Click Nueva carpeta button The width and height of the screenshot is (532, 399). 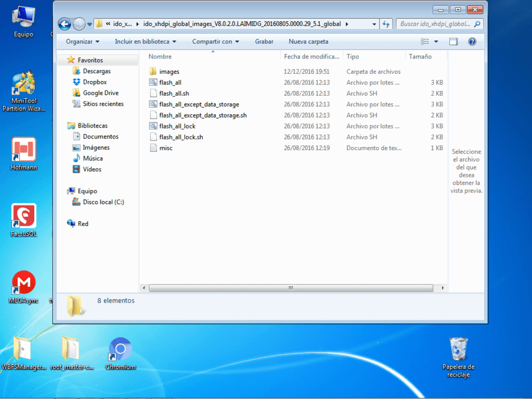[309, 41]
